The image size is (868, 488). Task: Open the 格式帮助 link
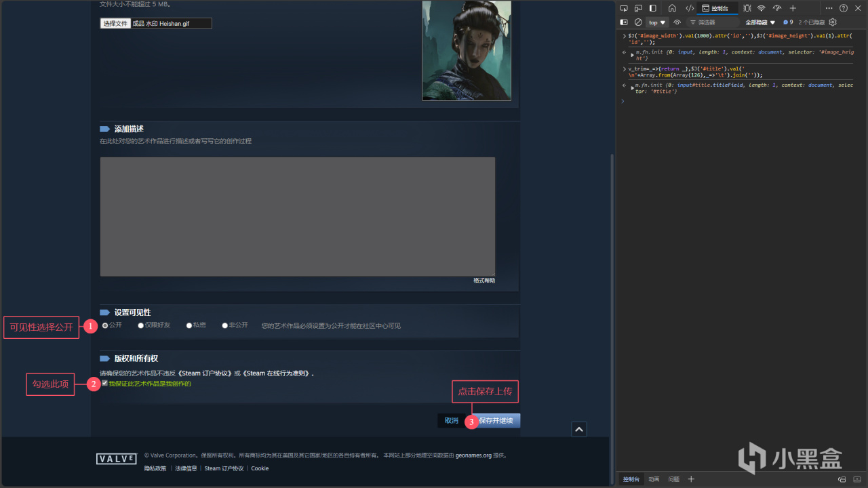(x=484, y=281)
